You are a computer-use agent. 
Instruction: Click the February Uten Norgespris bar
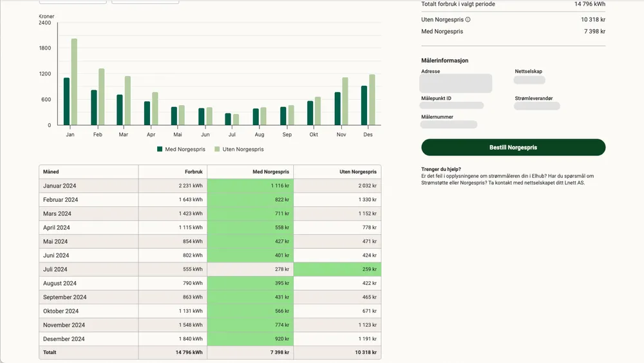102,97
